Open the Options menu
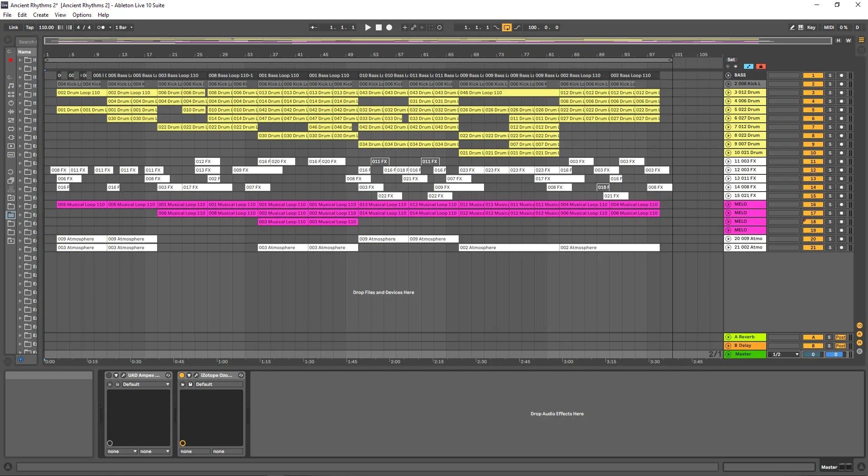Screen dimensions: 868x476 (x=82, y=15)
